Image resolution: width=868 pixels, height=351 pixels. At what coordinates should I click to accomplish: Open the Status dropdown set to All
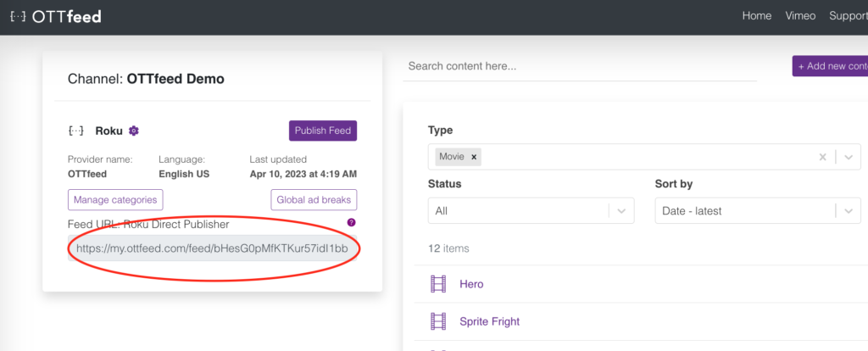(531, 211)
